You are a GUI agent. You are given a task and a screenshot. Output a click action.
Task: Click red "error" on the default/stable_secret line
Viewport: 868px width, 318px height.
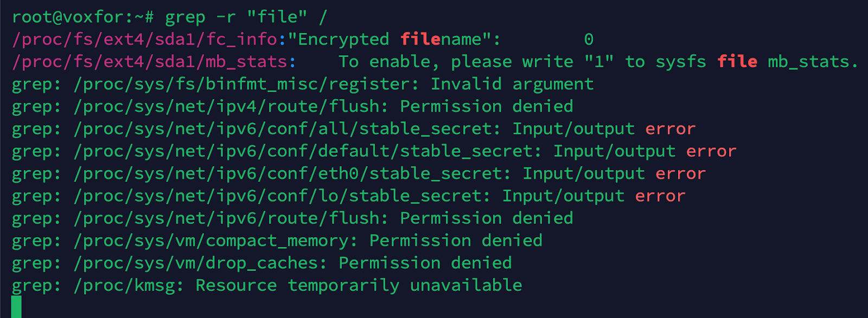pyautogui.click(x=711, y=152)
